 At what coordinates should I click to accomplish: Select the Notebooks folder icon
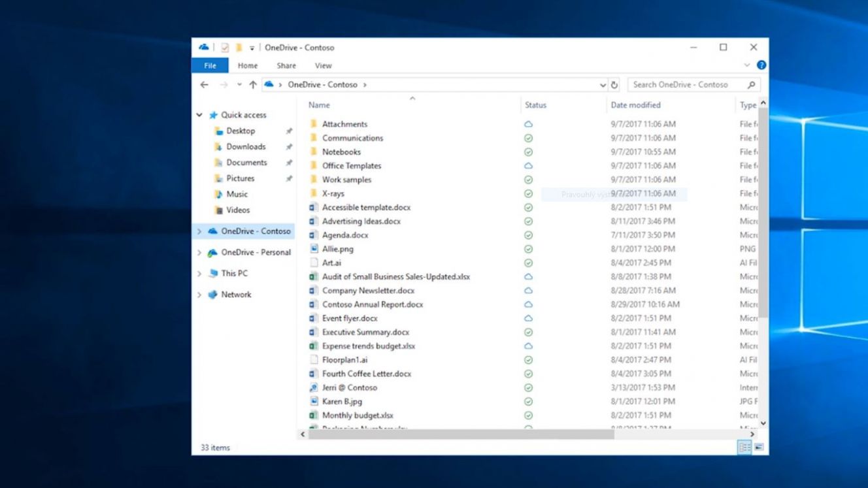point(314,152)
